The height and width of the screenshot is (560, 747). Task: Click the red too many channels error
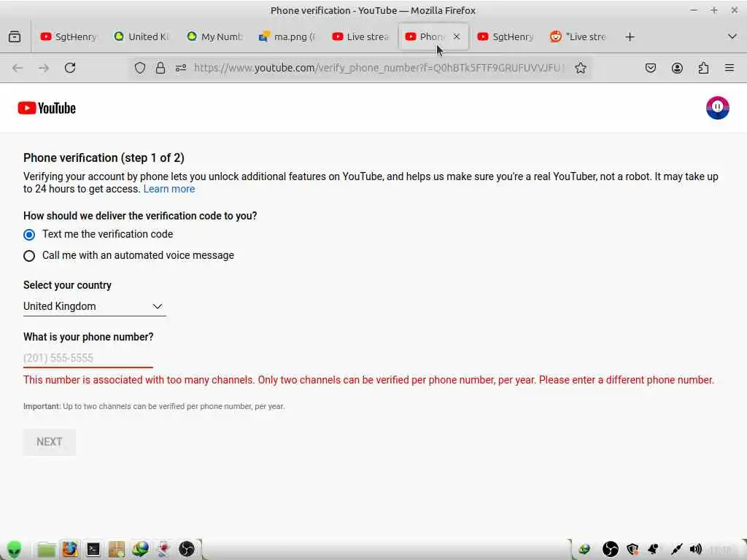[x=368, y=380]
